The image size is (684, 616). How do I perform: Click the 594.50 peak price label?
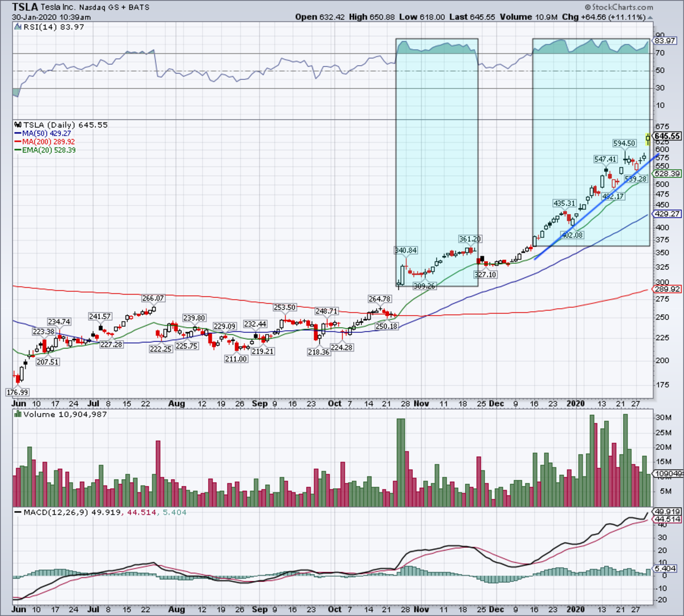[624, 144]
